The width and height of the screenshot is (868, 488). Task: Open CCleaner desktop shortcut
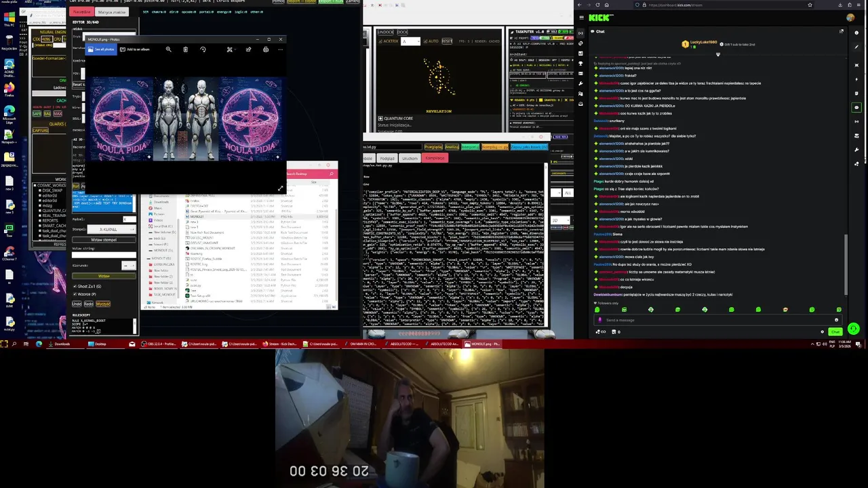(x=9, y=253)
